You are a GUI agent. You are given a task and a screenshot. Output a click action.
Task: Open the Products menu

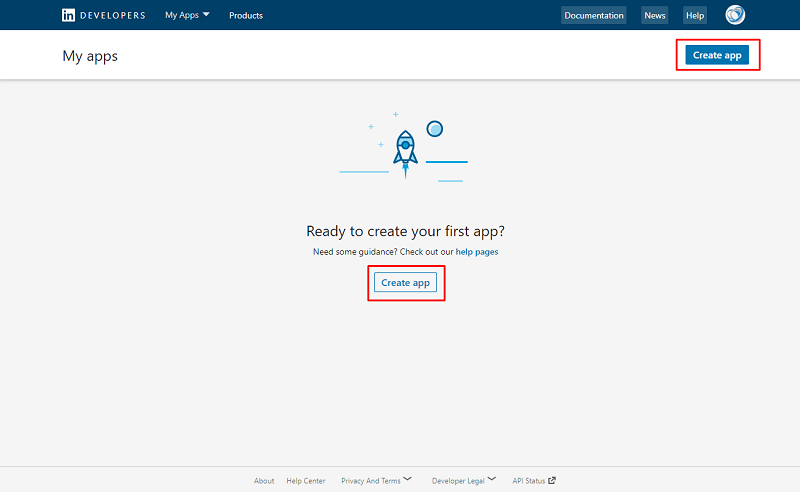point(246,16)
